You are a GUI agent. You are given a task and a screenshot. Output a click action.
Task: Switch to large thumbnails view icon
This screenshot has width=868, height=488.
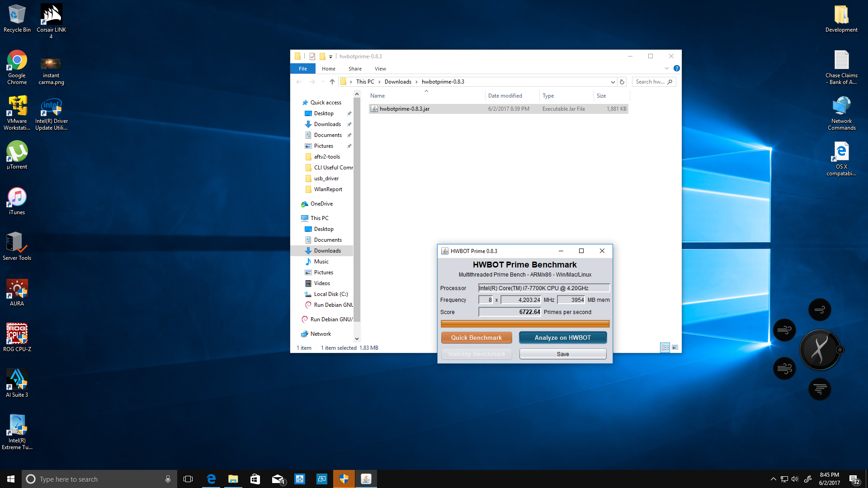[x=675, y=347]
